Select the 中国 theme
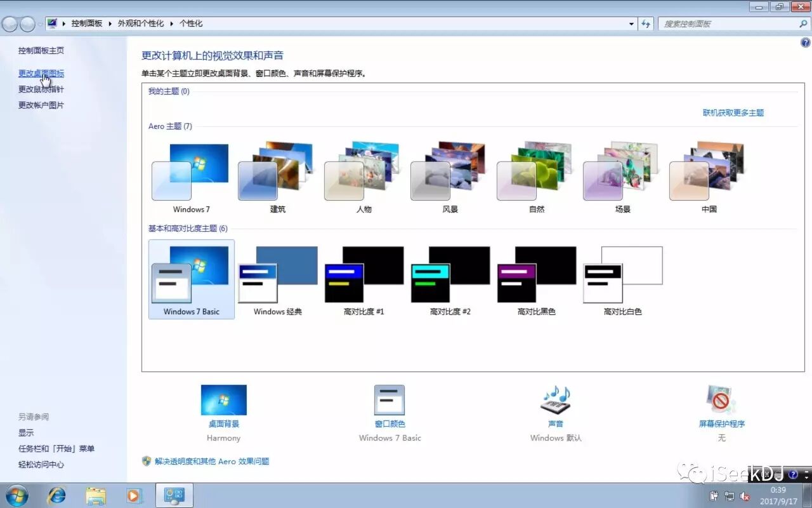 click(x=709, y=178)
